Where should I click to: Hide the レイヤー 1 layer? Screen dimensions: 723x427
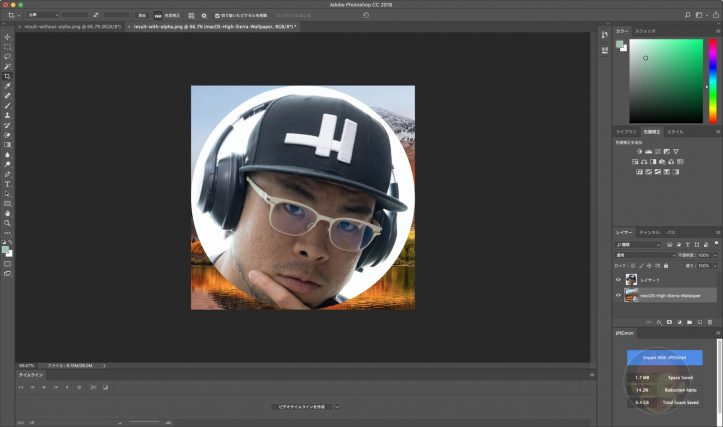pos(618,281)
